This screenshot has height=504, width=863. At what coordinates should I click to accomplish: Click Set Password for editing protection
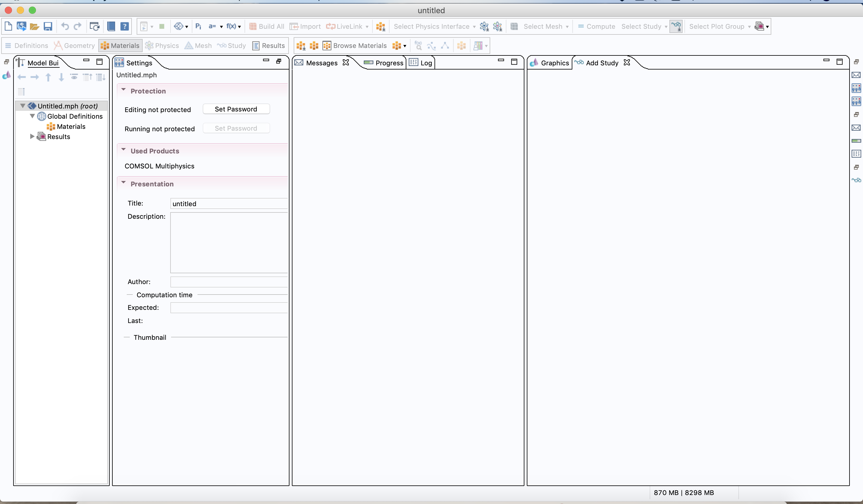(236, 109)
